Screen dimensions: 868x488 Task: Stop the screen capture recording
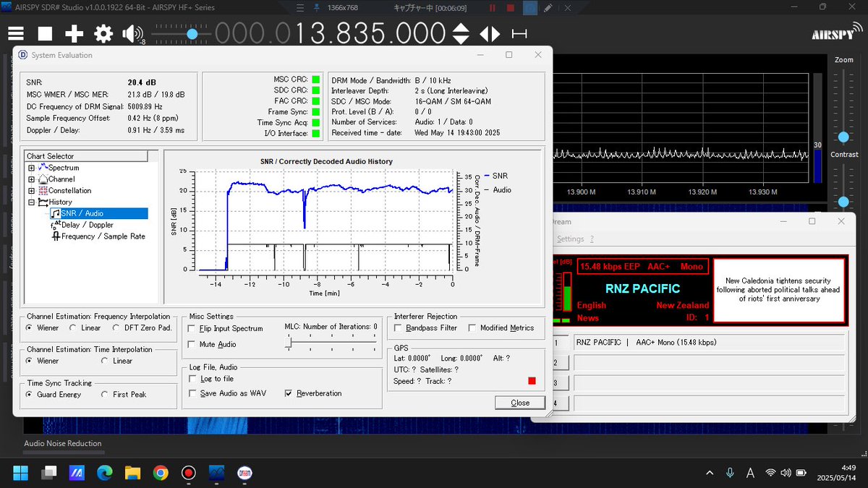(511, 7)
